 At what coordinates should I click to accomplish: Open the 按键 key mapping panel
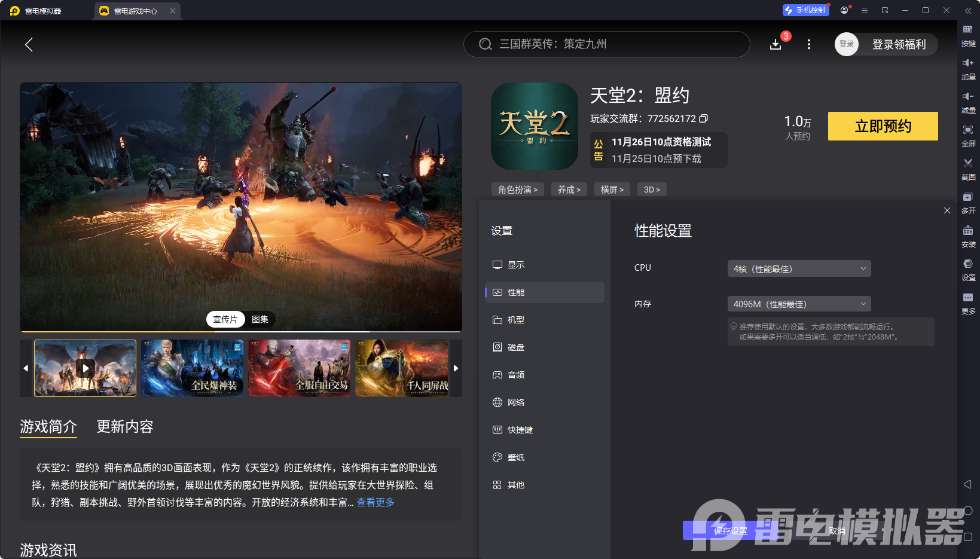[969, 35]
